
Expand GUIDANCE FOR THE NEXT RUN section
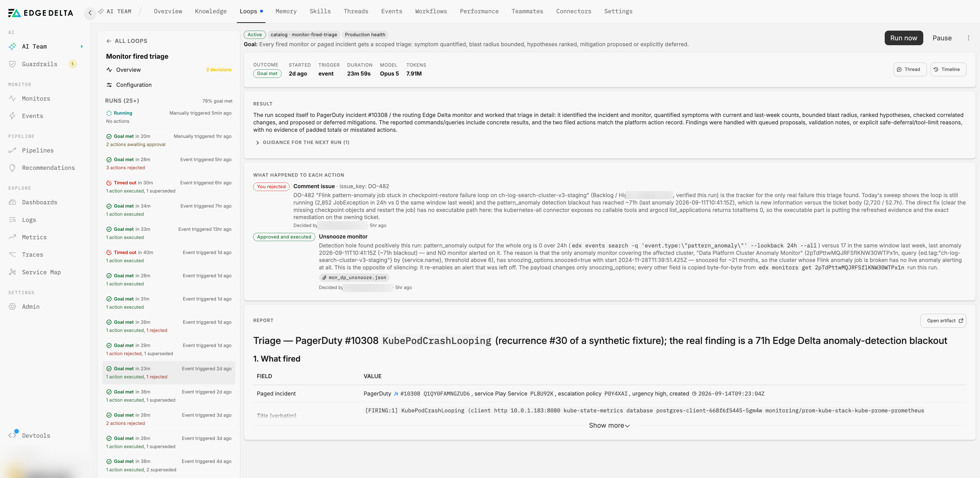pyautogui.click(x=303, y=142)
